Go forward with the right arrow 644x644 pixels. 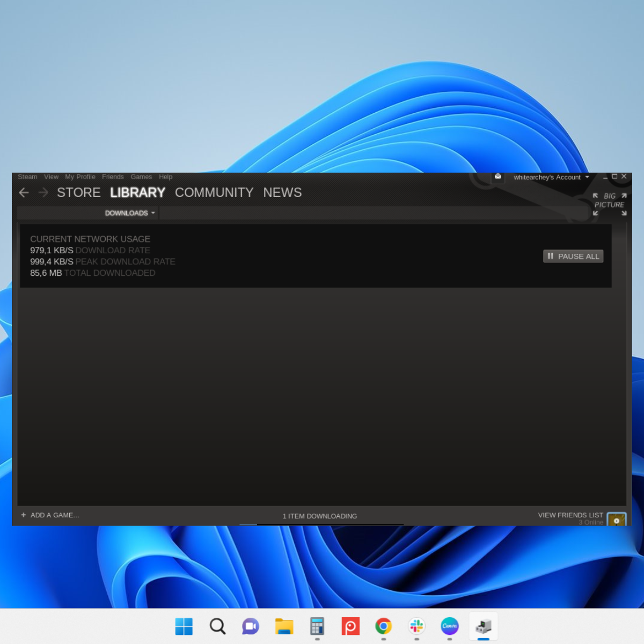tap(43, 192)
